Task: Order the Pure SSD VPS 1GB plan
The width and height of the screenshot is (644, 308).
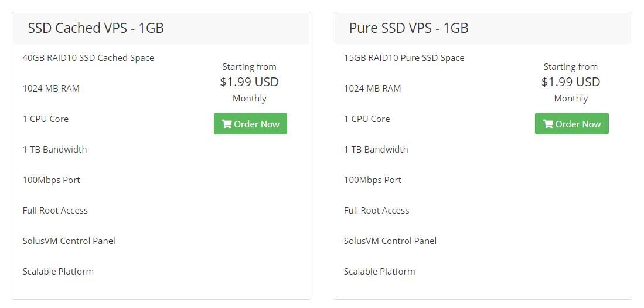Action: pyautogui.click(x=572, y=123)
